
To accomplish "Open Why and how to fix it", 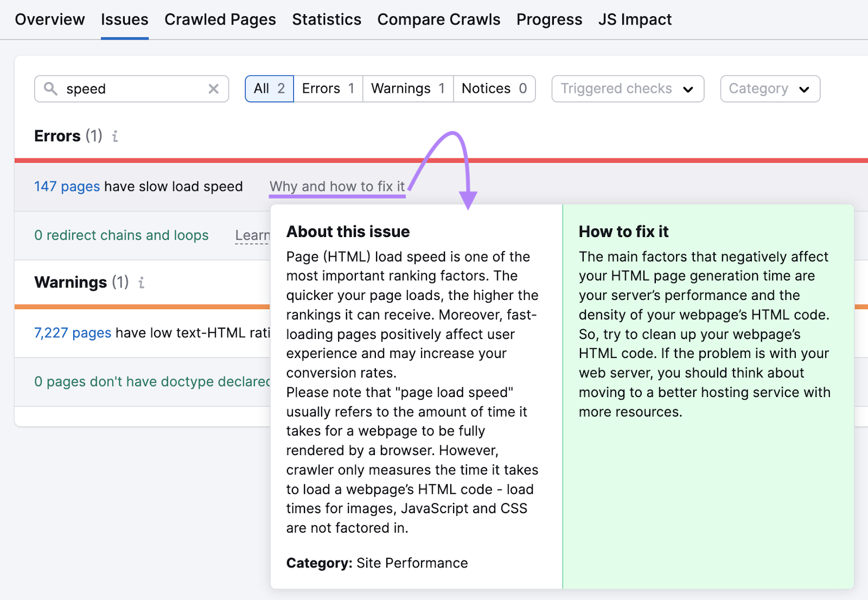I will pos(337,186).
